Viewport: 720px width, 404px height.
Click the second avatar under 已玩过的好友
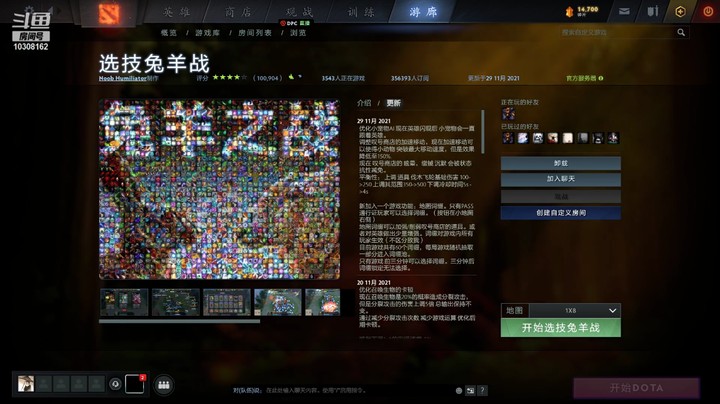click(x=523, y=138)
